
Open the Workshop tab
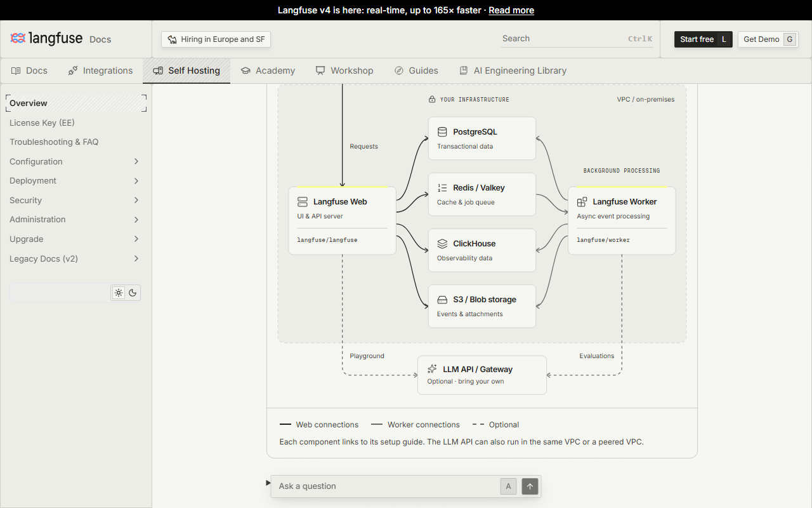pos(344,70)
